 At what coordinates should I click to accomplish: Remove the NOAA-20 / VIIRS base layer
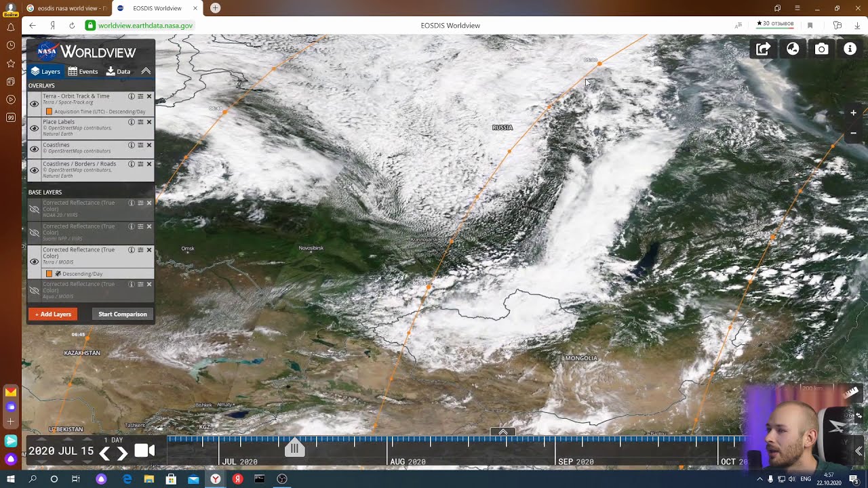tap(149, 203)
